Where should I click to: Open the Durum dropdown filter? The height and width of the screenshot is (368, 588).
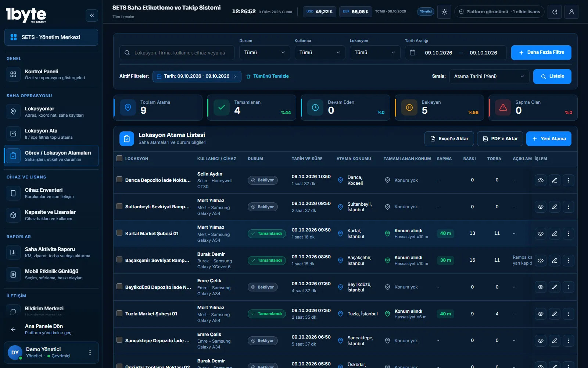click(x=265, y=53)
